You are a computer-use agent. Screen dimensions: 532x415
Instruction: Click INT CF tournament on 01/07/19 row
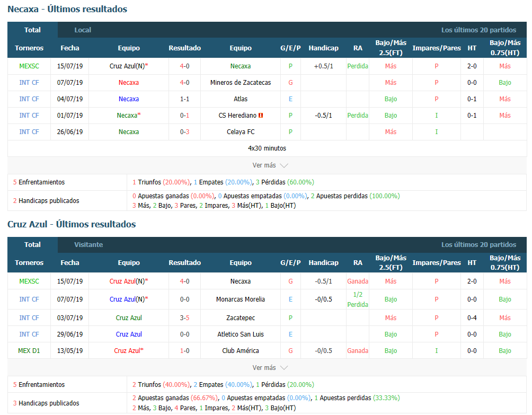(29, 116)
